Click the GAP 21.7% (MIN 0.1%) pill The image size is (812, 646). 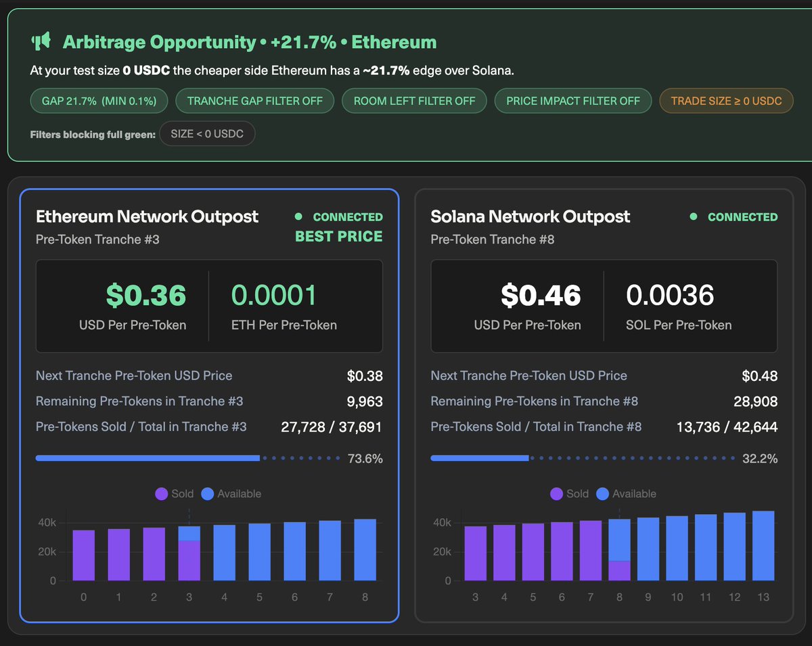click(99, 101)
